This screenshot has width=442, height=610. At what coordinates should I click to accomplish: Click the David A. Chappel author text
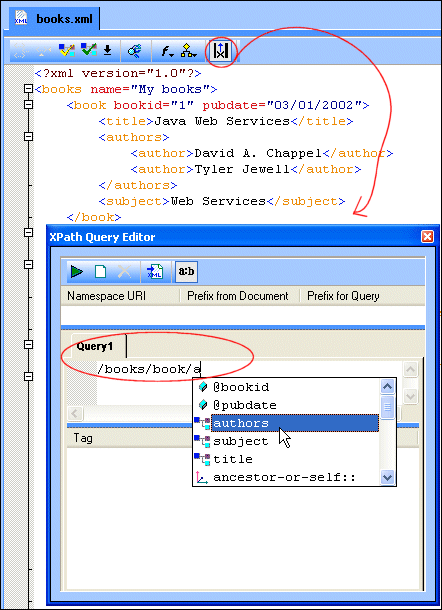tap(258, 153)
